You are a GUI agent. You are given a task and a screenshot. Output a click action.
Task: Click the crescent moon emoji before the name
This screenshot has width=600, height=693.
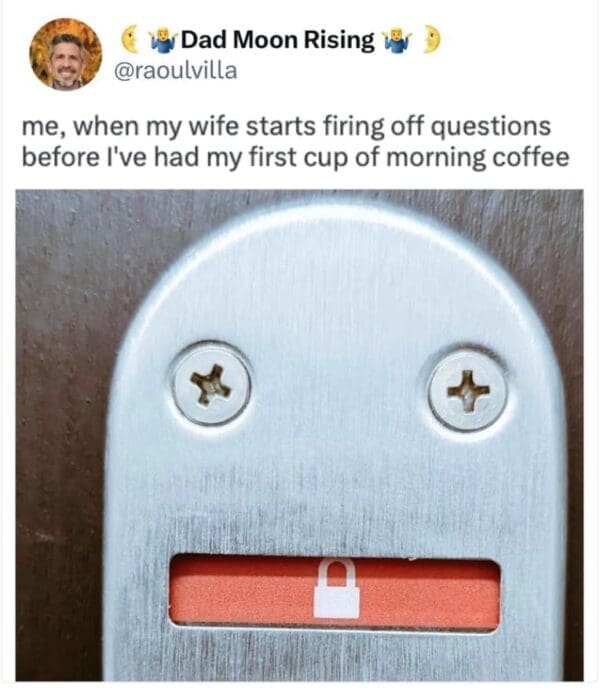click(130, 39)
